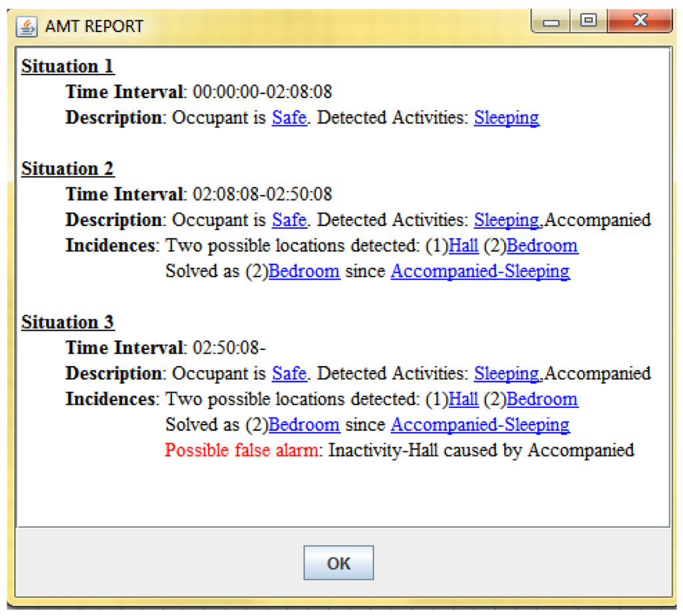Follow the Accompanied-Sleeping link in Situation 3
The width and height of the screenshot is (683, 616).
coord(480,425)
